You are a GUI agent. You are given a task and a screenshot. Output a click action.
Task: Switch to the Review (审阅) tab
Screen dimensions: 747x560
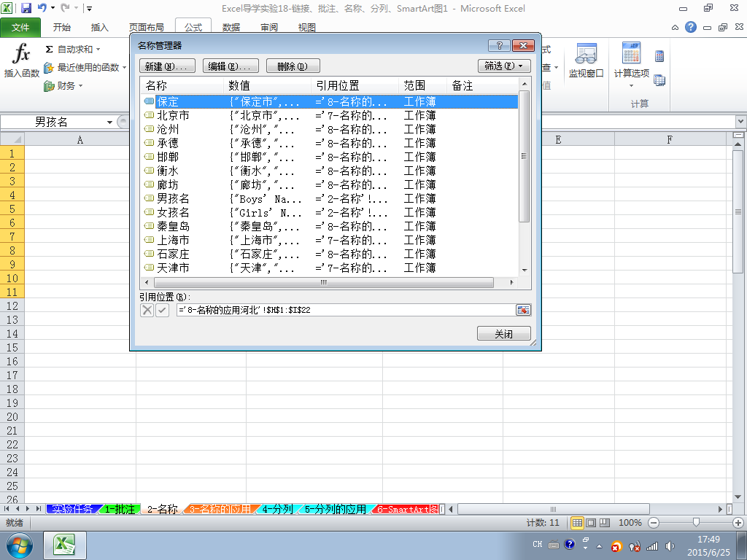[x=269, y=27]
